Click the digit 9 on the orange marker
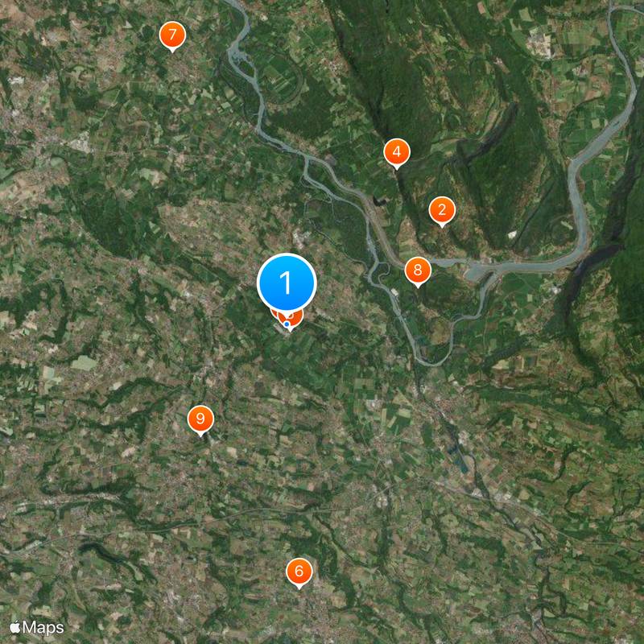 pos(200,418)
